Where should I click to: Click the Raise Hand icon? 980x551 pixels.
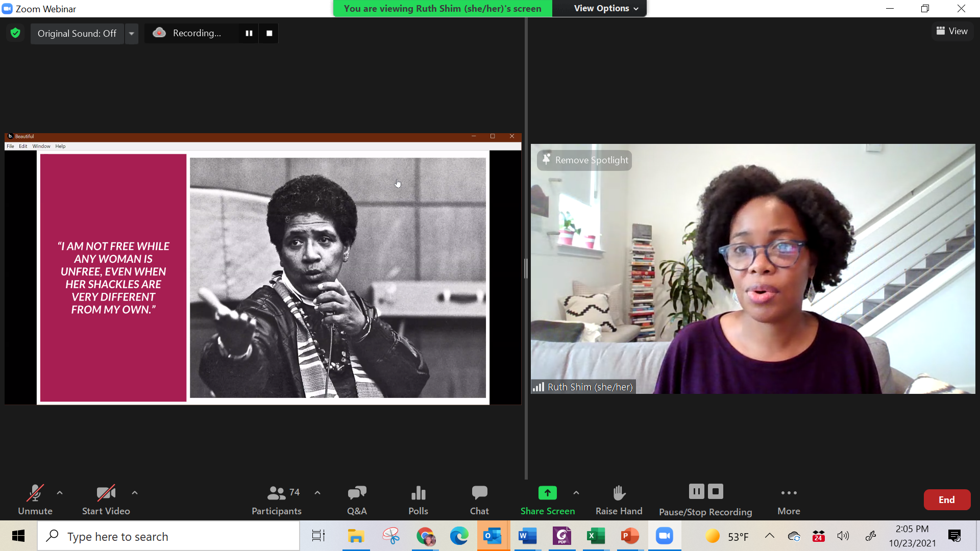[619, 493]
